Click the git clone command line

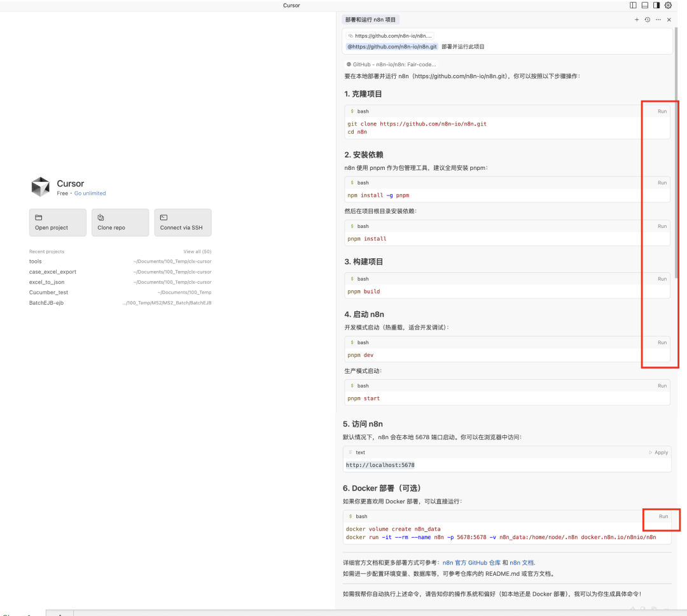(417, 124)
